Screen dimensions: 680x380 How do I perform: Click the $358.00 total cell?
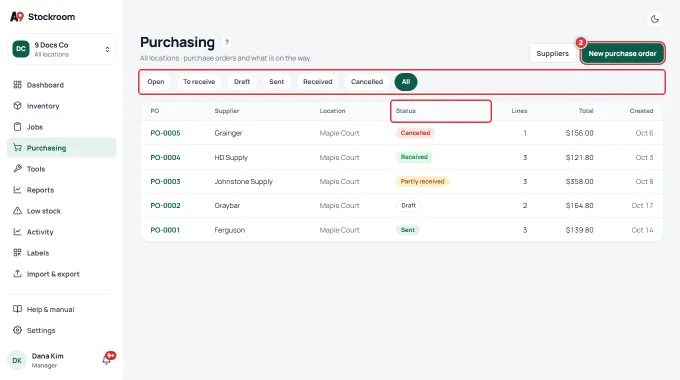tap(579, 181)
